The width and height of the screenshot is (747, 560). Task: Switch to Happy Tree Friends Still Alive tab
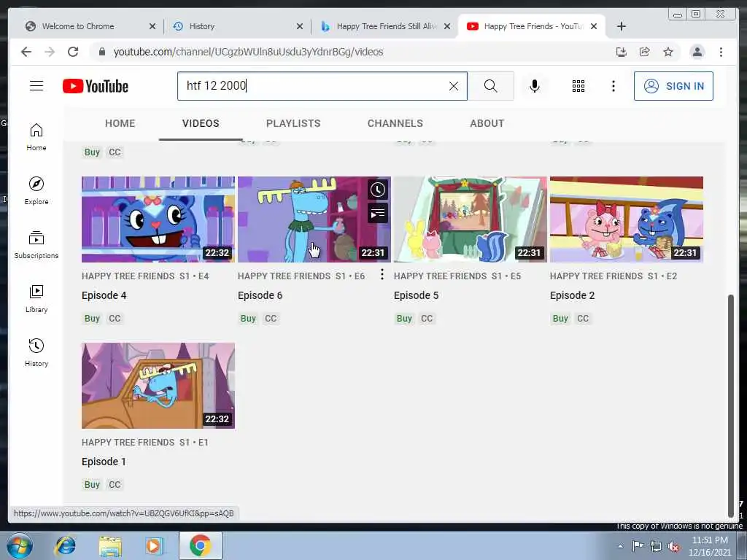pos(387,26)
